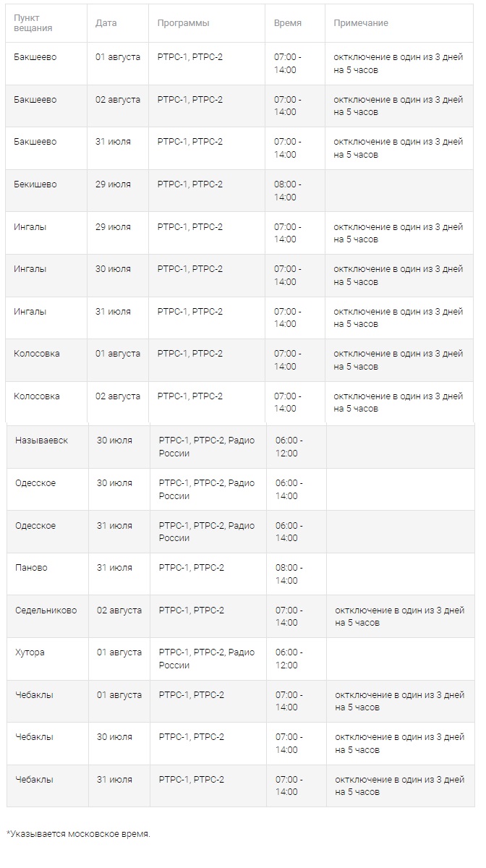Click the Пункт вещания column header
This screenshot has height=868, width=486.
tap(33, 23)
